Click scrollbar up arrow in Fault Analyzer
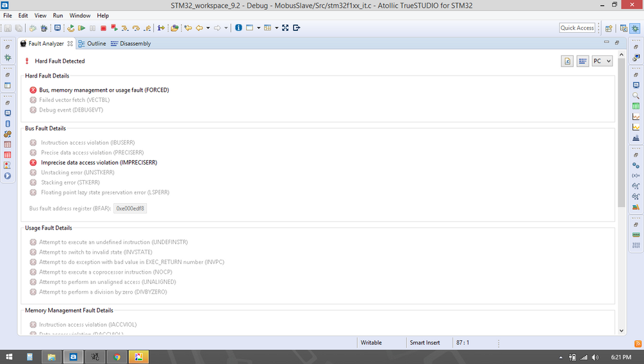The image size is (644, 364). coord(621,55)
